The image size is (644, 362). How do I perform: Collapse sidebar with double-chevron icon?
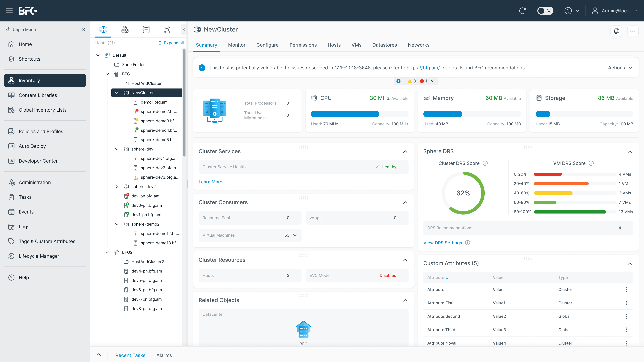point(83,29)
